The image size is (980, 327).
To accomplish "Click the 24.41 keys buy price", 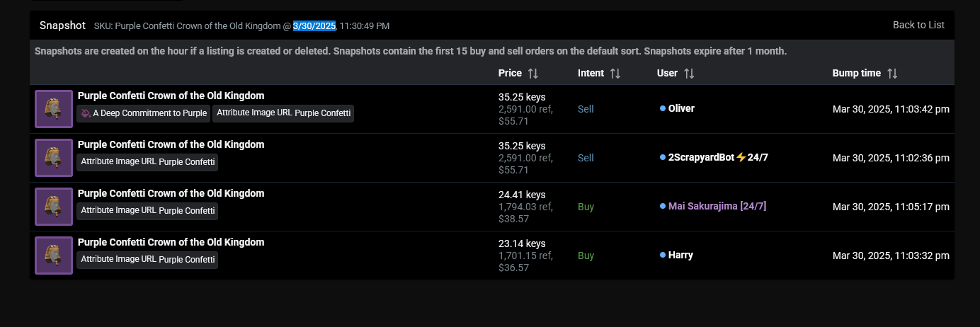I will (522, 195).
